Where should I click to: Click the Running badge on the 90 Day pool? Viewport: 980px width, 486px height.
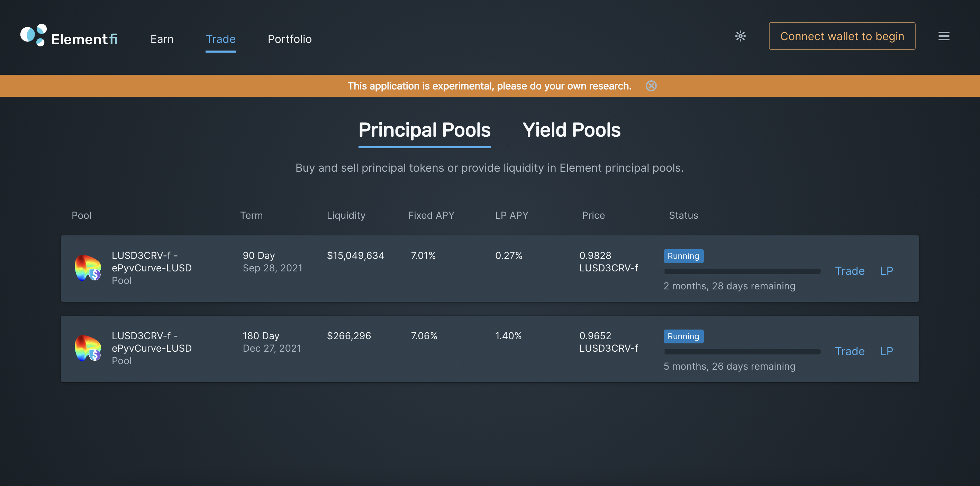[683, 256]
